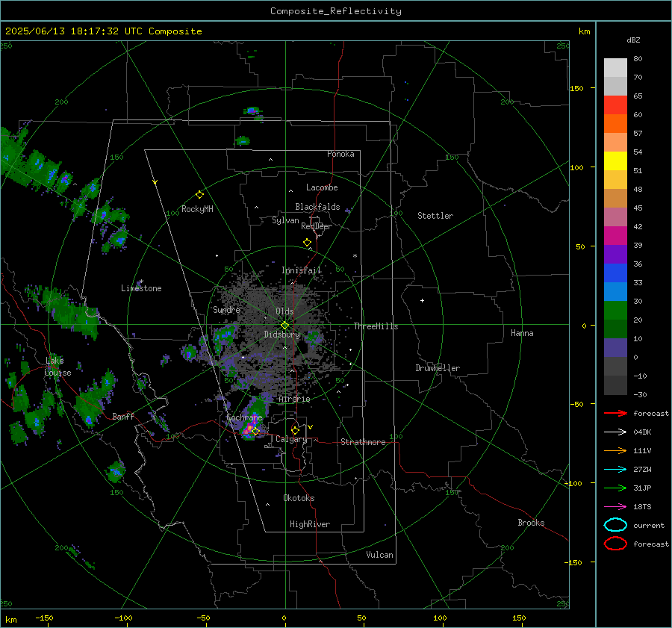The width and height of the screenshot is (672, 628).
Task: Click the 54 dBZ yellow swatch
Action: (615, 161)
